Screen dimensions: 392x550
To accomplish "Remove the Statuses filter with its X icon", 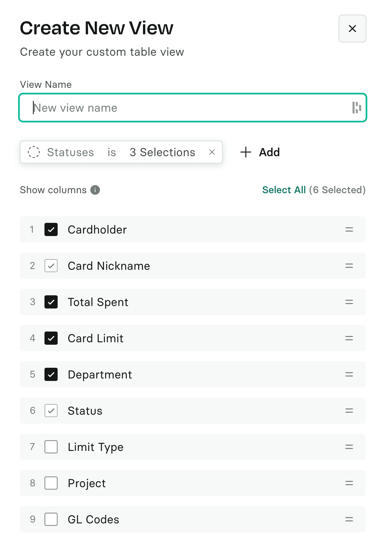I will (212, 152).
